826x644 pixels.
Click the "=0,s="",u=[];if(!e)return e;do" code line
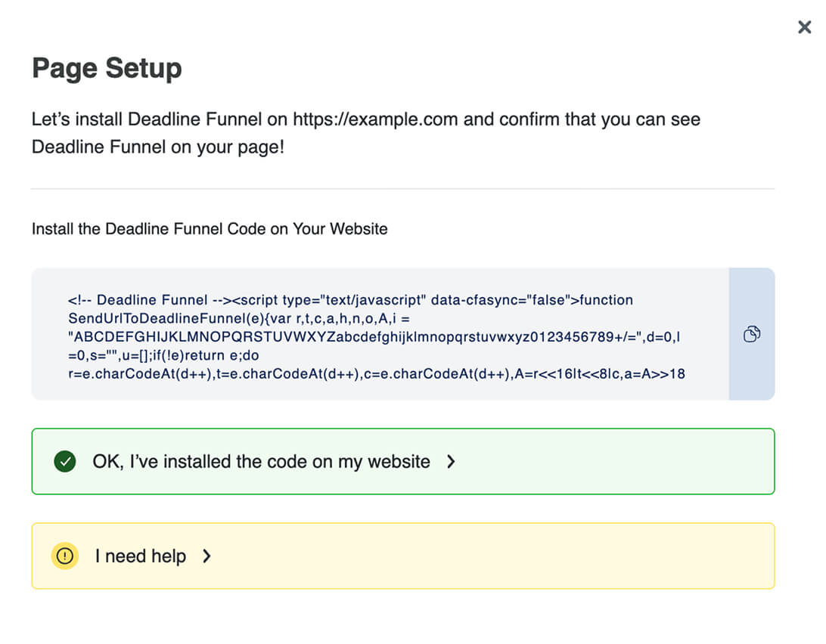163,355
